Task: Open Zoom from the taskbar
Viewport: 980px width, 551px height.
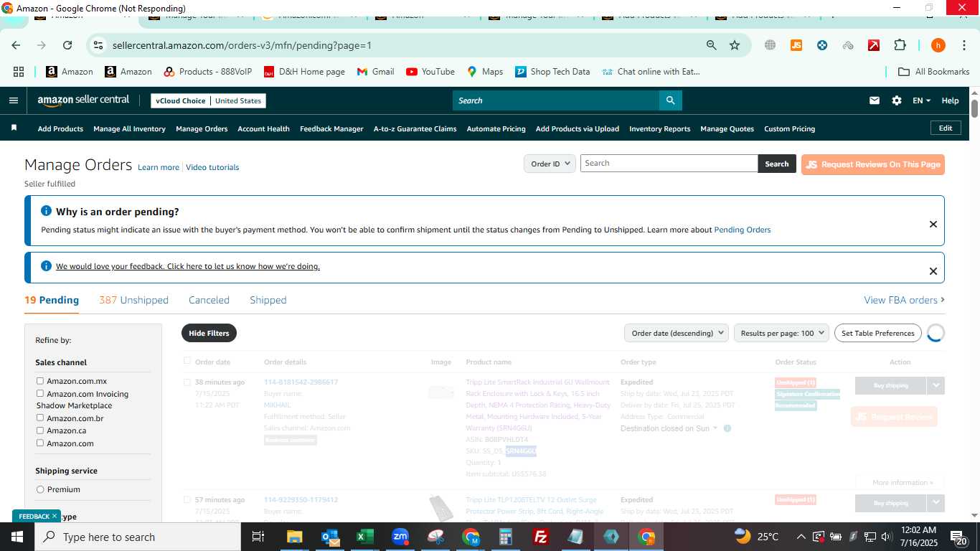Action: (x=400, y=537)
